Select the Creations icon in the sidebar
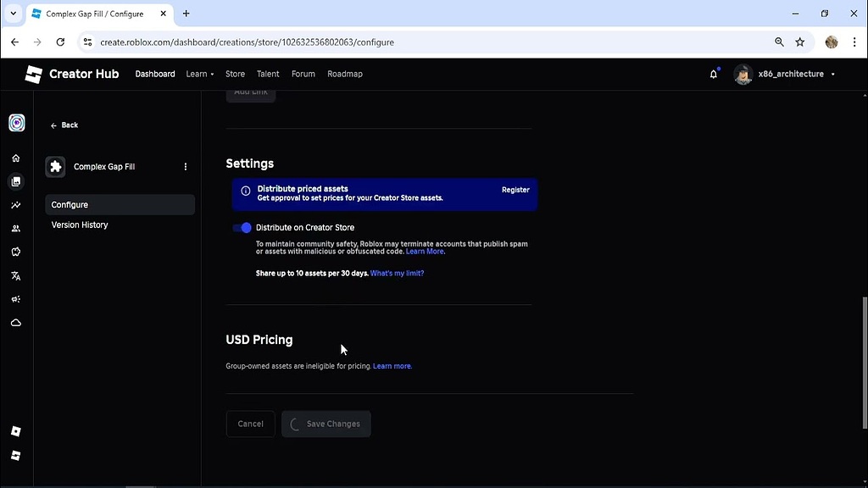 (16, 181)
